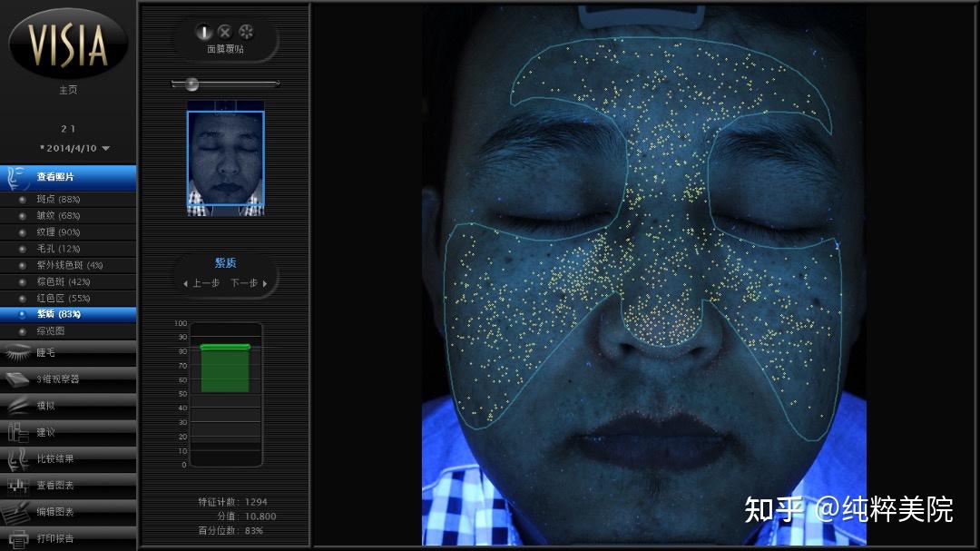Toggle the snowflake icon in the top panel
980x551 pixels.
pyautogui.click(x=245, y=32)
